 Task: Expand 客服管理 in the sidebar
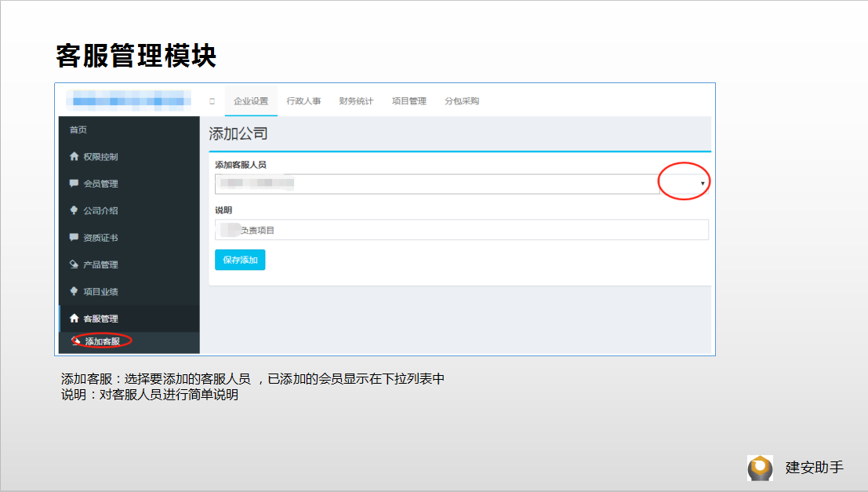click(x=129, y=319)
